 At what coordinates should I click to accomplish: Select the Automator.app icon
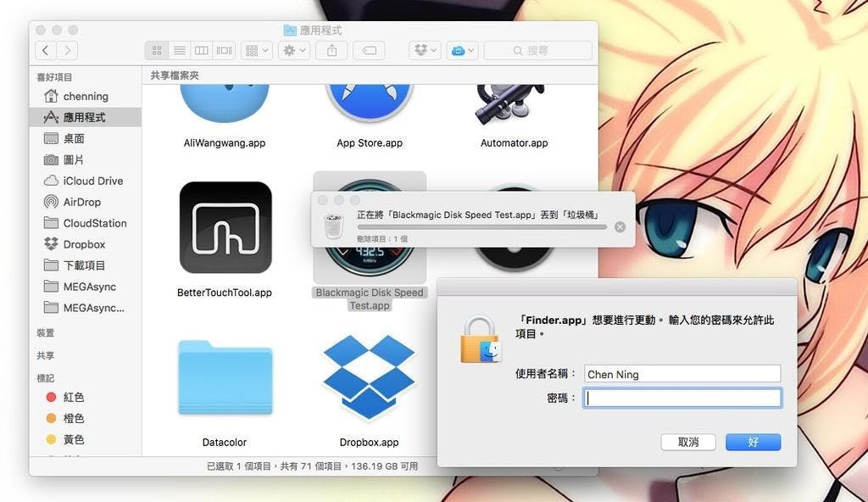(510, 105)
